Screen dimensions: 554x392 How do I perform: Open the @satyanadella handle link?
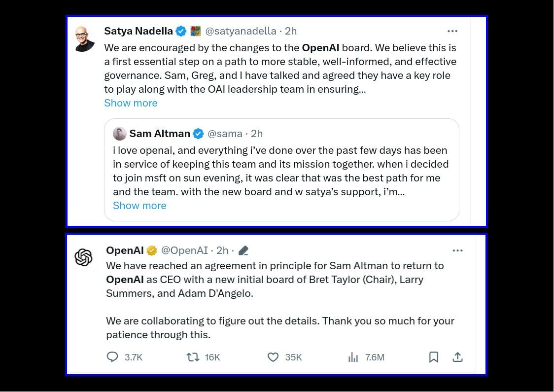[241, 31]
